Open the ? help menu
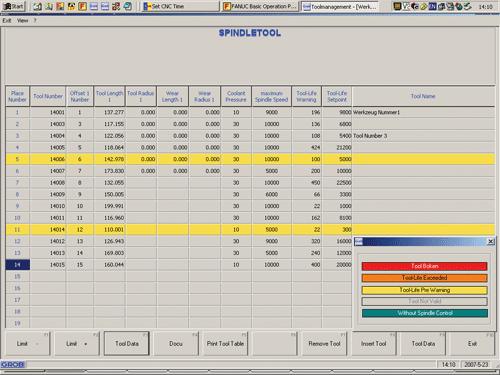This screenshot has width=500, height=375. click(x=35, y=20)
